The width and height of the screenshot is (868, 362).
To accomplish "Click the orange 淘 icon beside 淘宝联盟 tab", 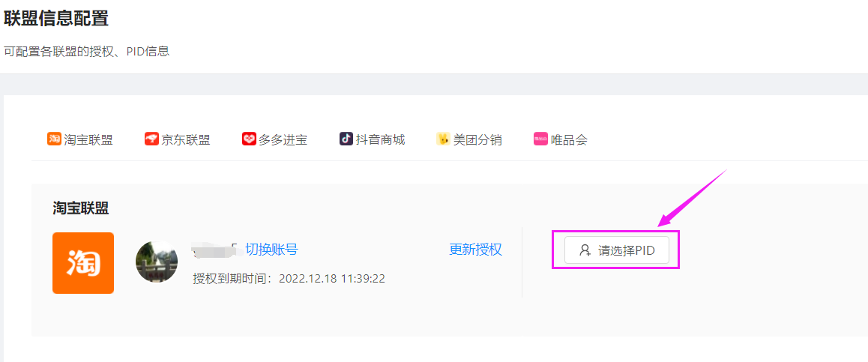I will tap(54, 139).
